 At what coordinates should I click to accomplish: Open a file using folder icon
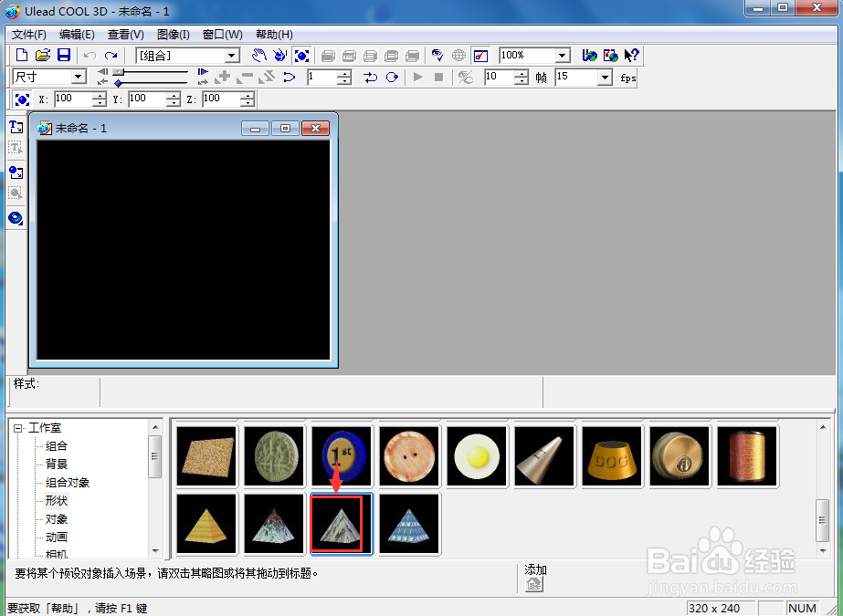[x=43, y=56]
